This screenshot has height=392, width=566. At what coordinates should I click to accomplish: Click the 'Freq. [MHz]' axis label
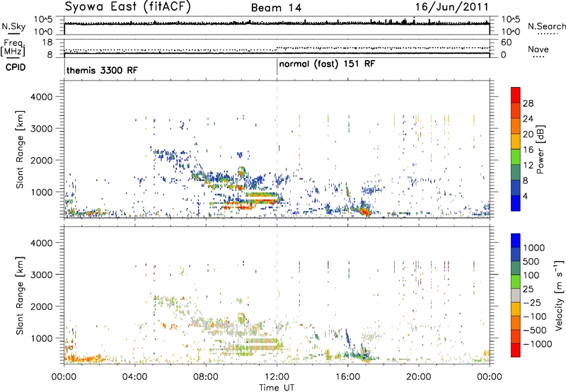point(13,48)
